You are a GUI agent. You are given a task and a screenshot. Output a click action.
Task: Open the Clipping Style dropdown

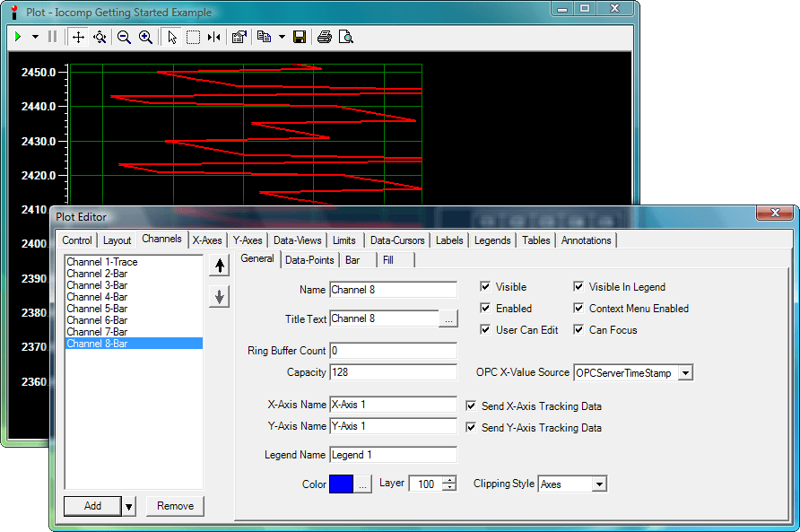[597, 484]
